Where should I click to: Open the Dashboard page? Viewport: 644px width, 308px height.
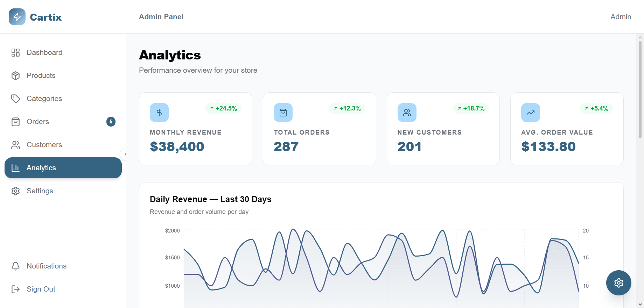[x=63, y=52]
